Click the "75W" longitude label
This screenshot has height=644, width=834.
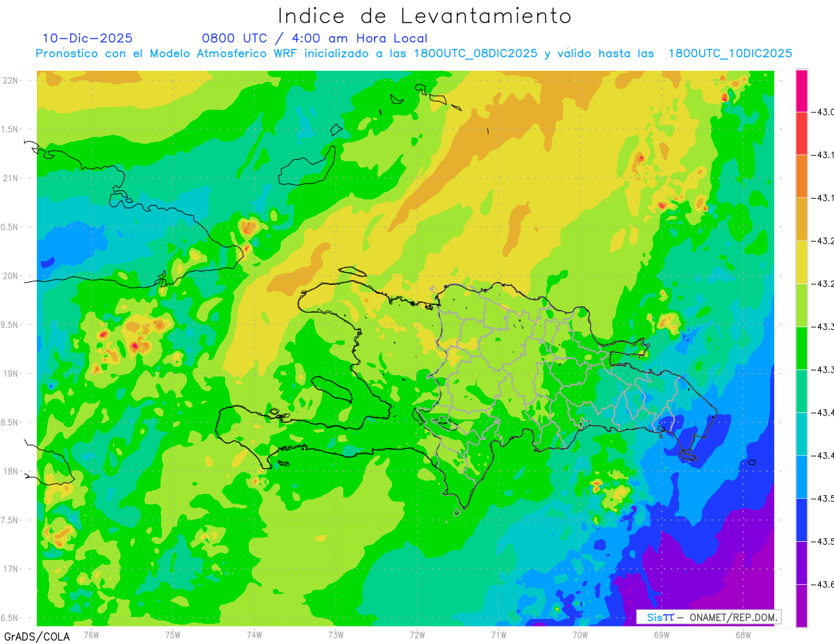173,634
